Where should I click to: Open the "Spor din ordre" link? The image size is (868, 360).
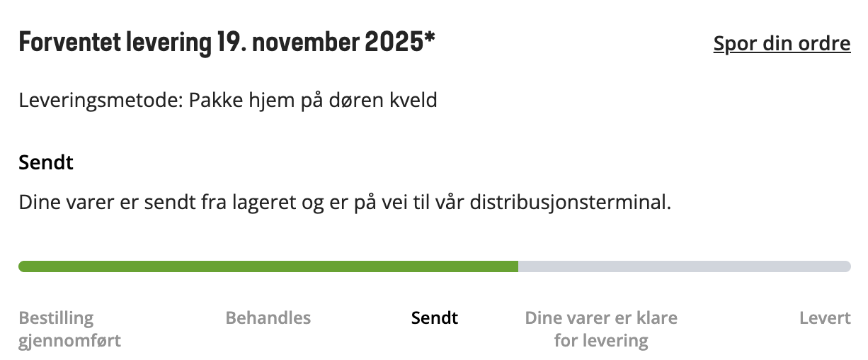click(x=782, y=44)
